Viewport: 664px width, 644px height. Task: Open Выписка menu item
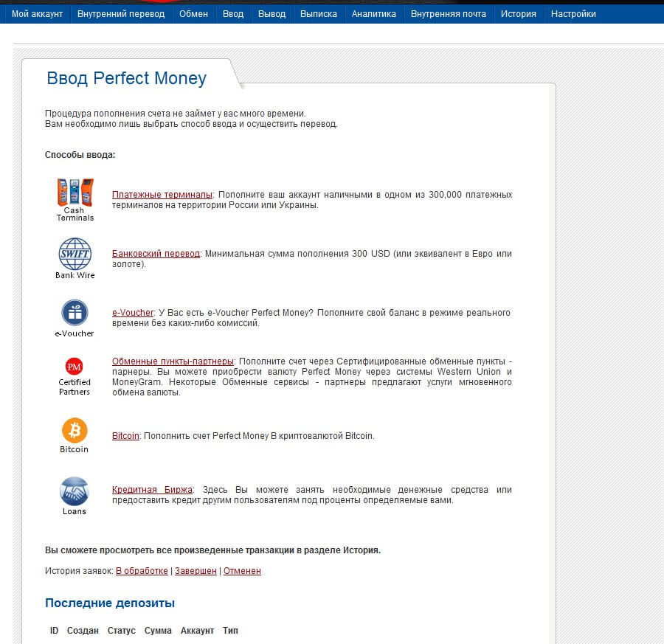click(319, 14)
